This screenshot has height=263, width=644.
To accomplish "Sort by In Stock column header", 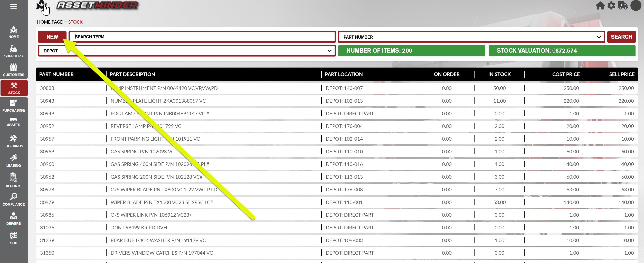I will (x=499, y=74).
